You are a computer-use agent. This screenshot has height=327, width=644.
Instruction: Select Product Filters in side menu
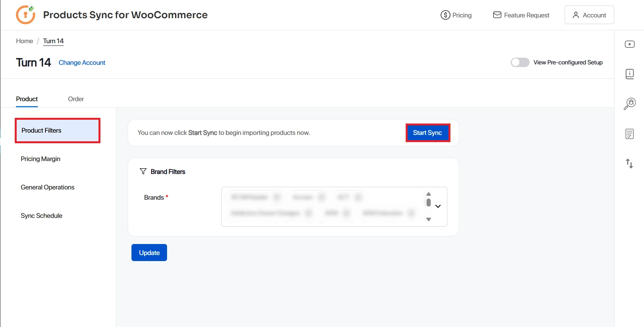(x=58, y=130)
